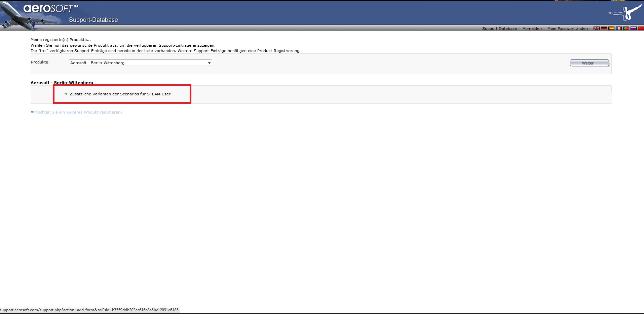Open the Produkte dropdown list
Image resolution: width=644 pixels, height=314 pixels.
[x=140, y=63]
